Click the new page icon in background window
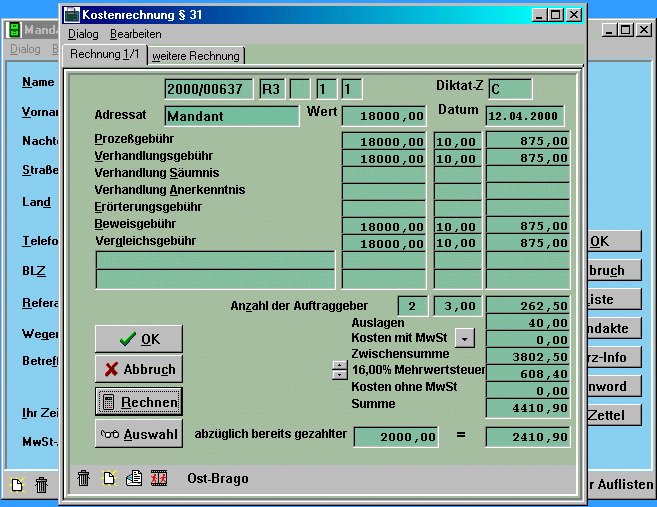 (17, 485)
